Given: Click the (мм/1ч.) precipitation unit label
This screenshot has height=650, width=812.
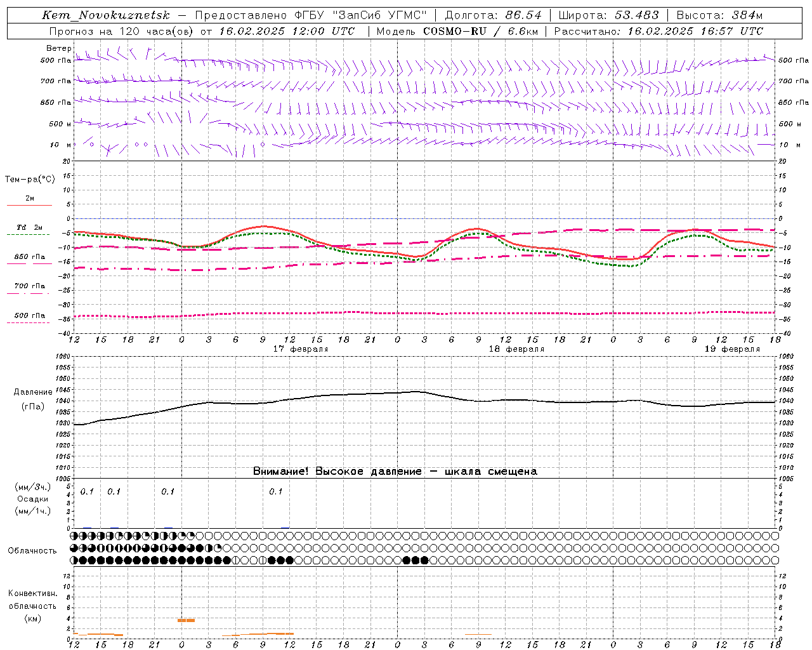Looking at the screenshot, I should point(33,511).
